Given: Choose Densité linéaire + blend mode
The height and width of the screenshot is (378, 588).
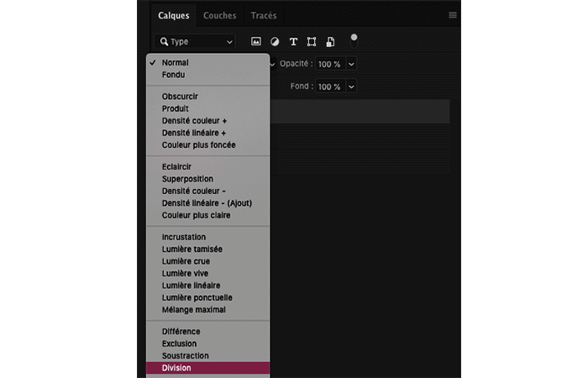Looking at the screenshot, I should tap(207, 133).
